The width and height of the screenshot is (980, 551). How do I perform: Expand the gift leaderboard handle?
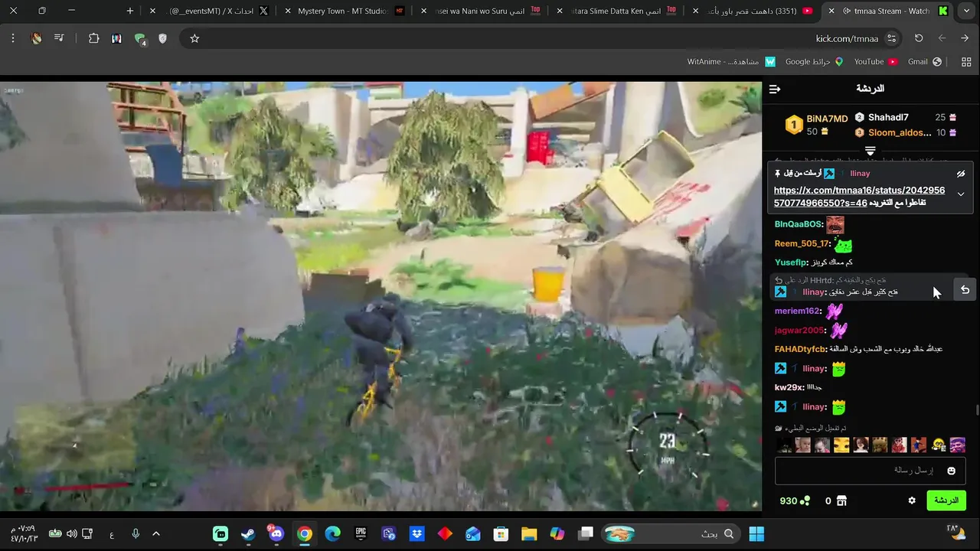point(870,150)
